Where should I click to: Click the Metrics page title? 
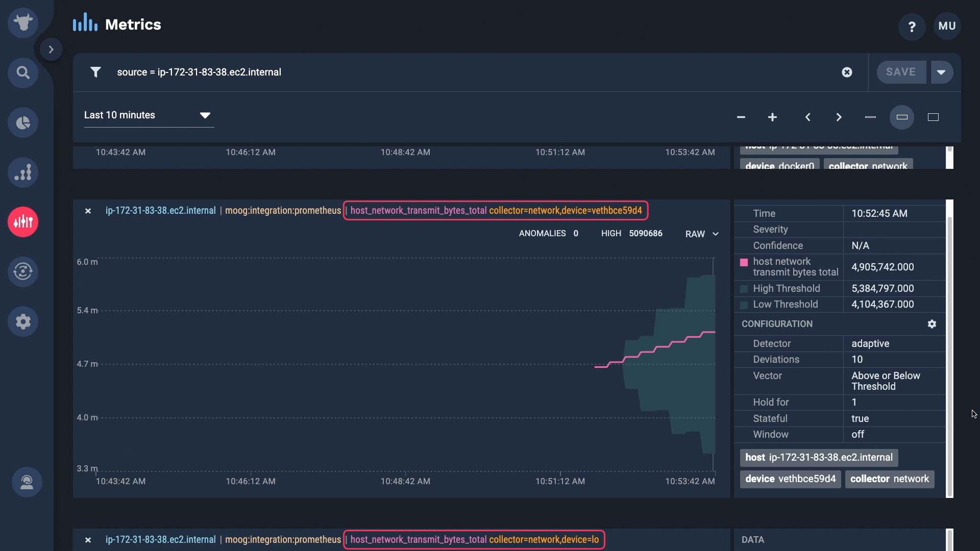coord(133,24)
